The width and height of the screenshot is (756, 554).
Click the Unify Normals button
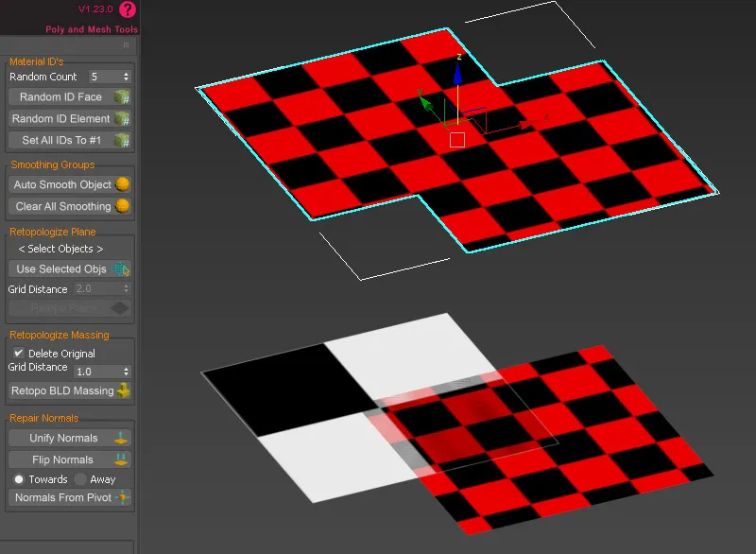click(x=70, y=438)
